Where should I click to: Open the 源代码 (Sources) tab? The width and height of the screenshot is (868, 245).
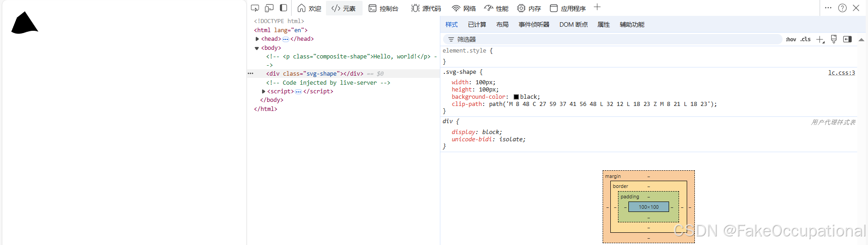[x=426, y=8]
